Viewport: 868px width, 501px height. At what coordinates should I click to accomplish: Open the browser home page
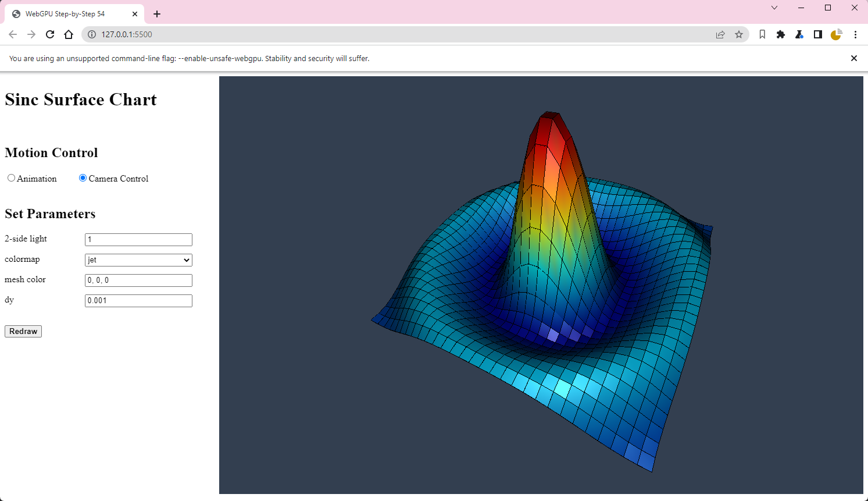(69, 34)
